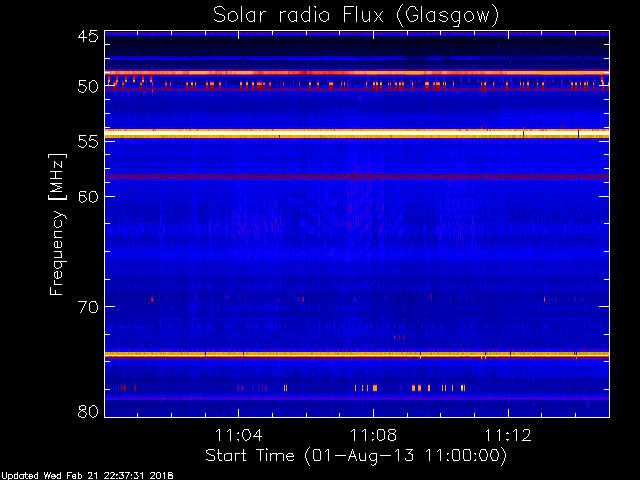The width and height of the screenshot is (640, 480).
Task: Click the 11:04 time axis label
Action: pyautogui.click(x=238, y=435)
